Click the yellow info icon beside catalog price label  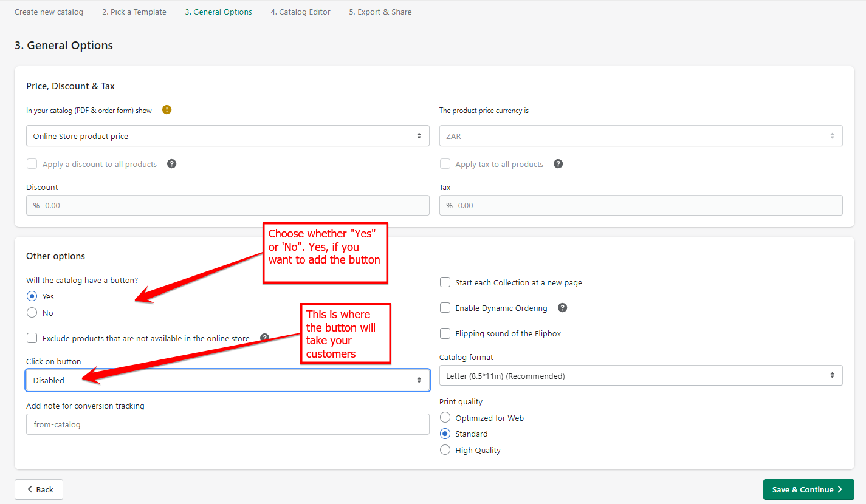tap(167, 110)
